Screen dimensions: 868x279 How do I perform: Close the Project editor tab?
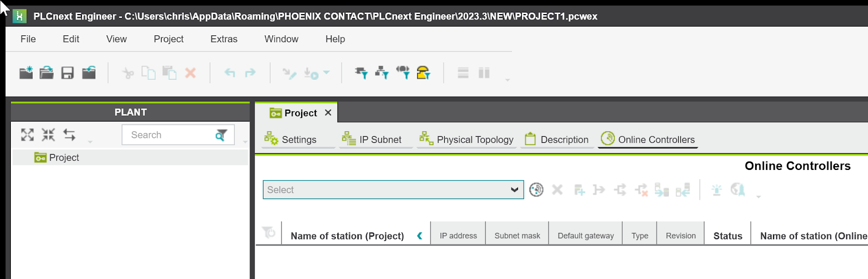pos(328,112)
